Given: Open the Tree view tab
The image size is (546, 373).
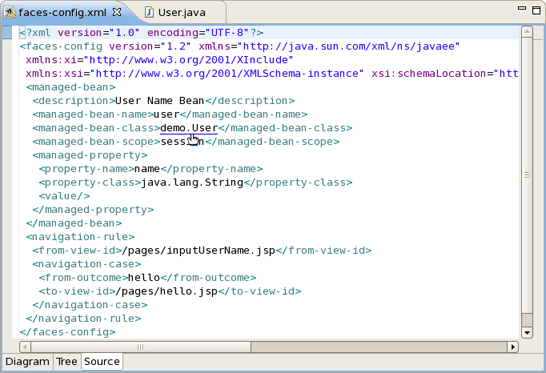Looking at the screenshot, I should click(x=67, y=362).
